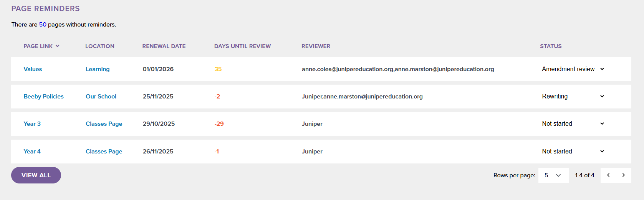Click the View All button
The height and width of the screenshot is (200, 644).
tap(36, 175)
